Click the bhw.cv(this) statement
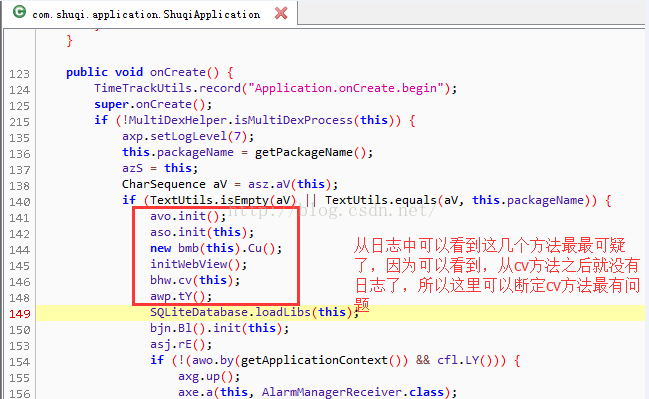 195,280
